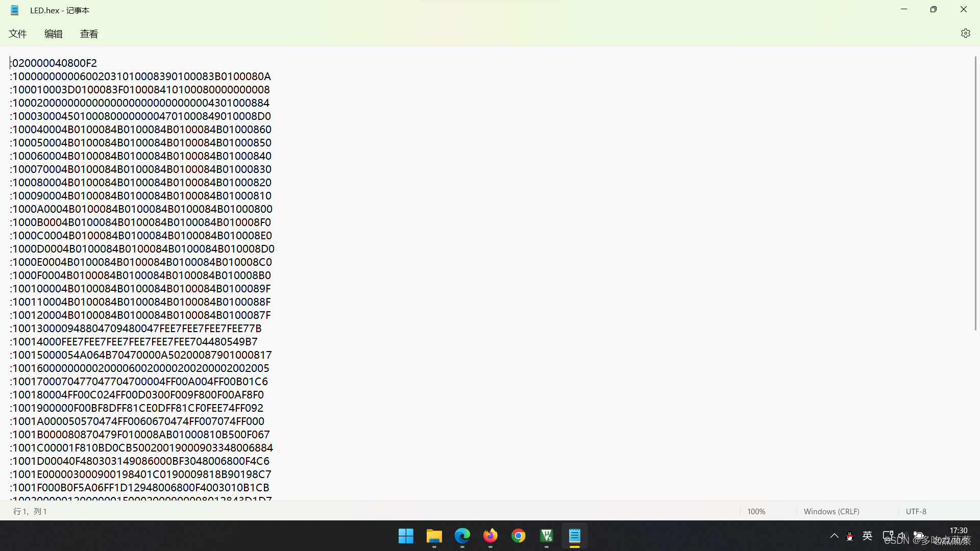
Task: Open Notepad settings gear icon
Action: (x=965, y=33)
